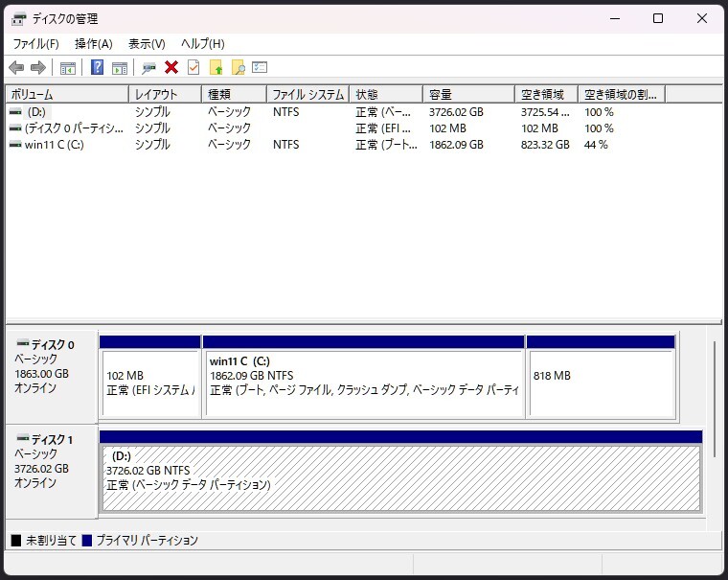
Task: Click the last toolbar icon, the settings checklist
Action: click(x=260, y=67)
